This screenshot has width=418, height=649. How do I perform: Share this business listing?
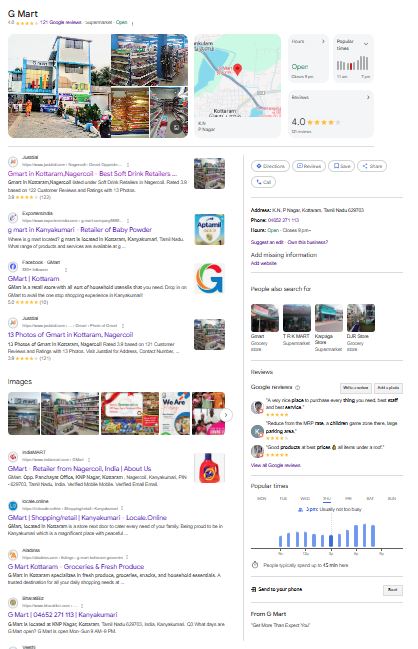pos(372,166)
